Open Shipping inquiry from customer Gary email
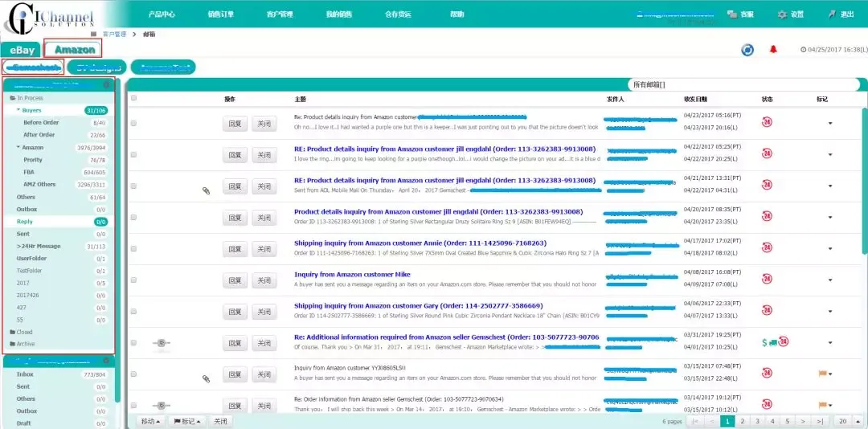This screenshot has height=429, width=868. coord(418,305)
